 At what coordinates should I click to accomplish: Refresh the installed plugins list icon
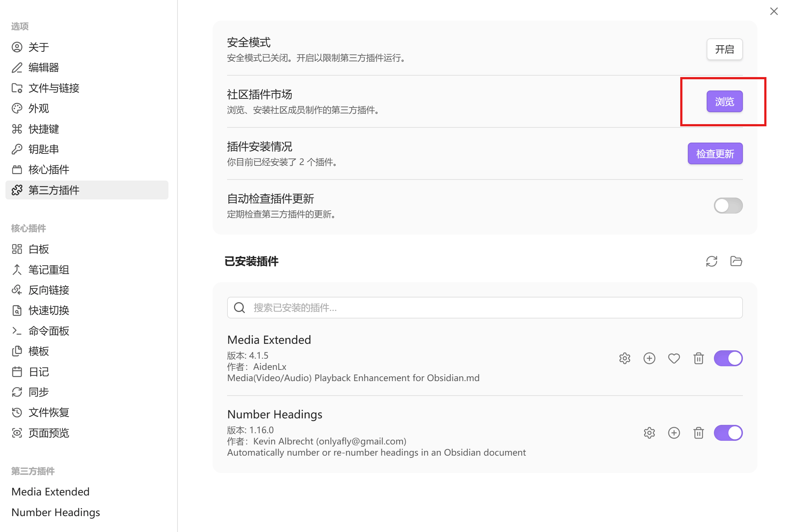pos(711,261)
